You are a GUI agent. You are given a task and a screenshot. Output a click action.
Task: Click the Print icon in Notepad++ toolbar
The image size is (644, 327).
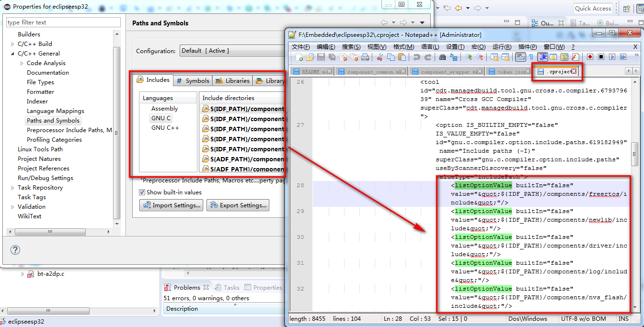pos(365,57)
